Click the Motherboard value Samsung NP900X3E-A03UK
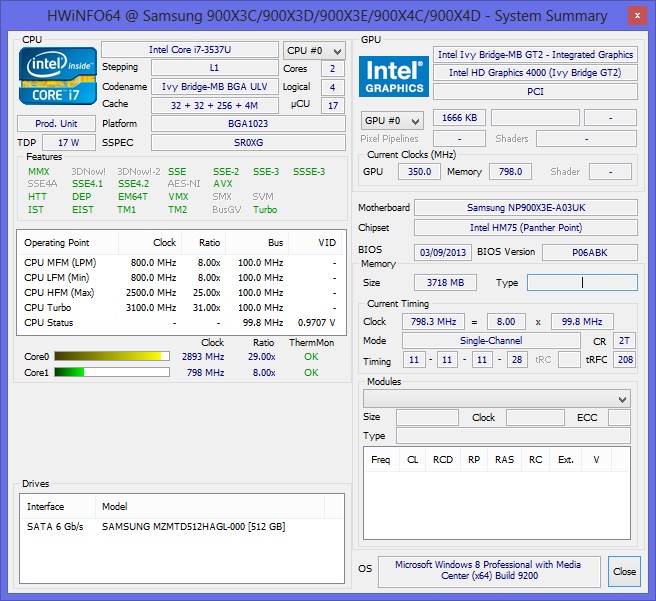 [526, 207]
